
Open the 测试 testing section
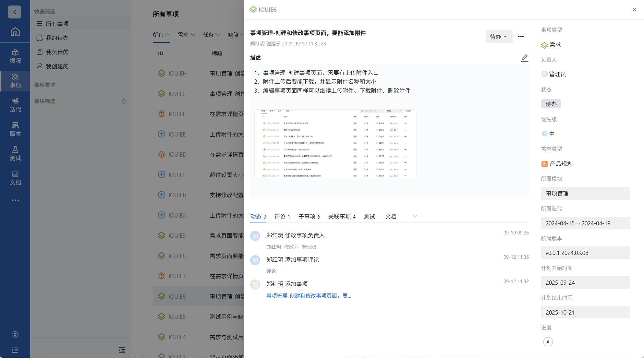(x=15, y=154)
